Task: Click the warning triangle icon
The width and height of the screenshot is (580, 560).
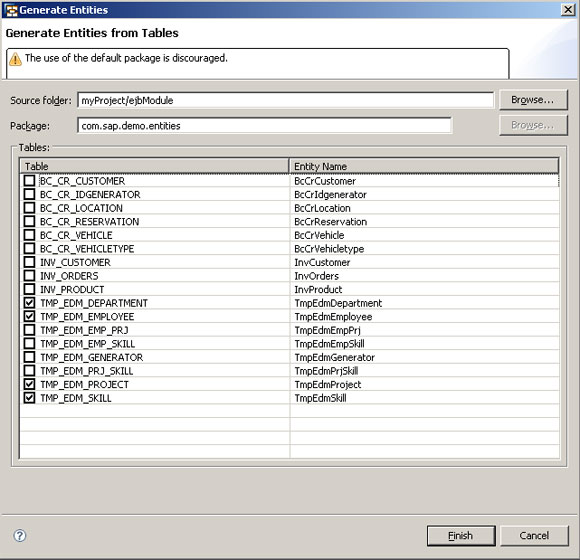Action: (15, 59)
